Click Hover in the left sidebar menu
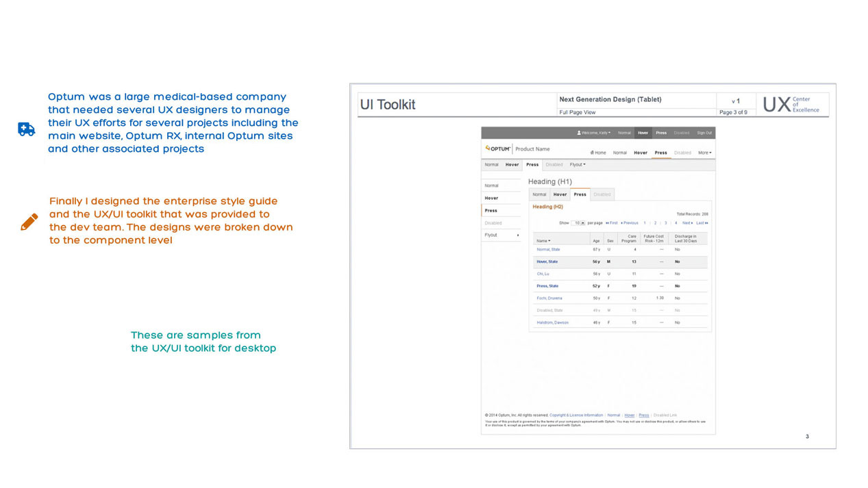Image resolution: width=868 pixels, height=488 pixels. 491,198
